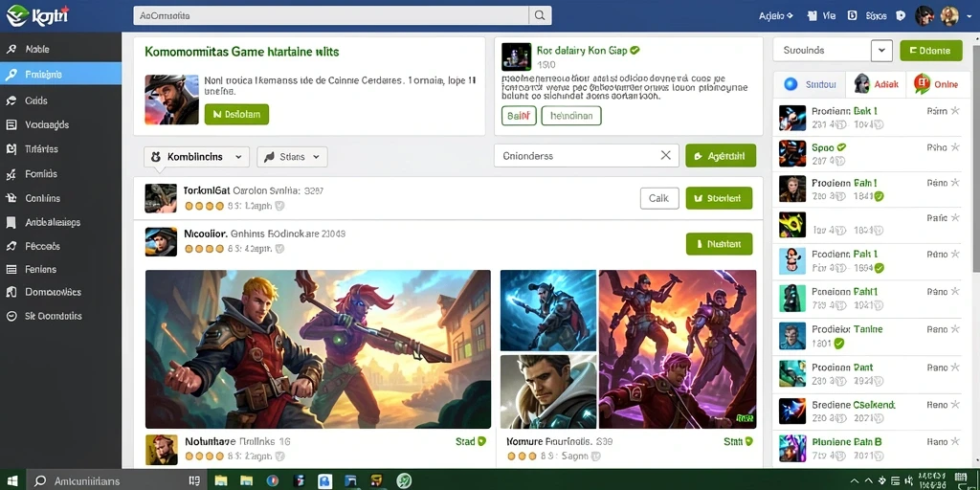The height and width of the screenshot is (490, 980).
Task: Switch to the Adiak tab
Action: click(876, 84)
